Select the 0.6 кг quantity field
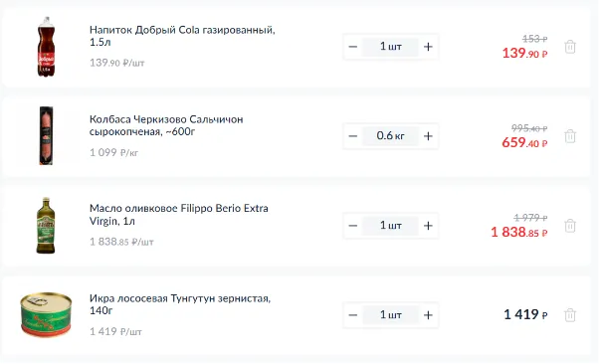The height and width of the screenshot is (364, 599). point(390,136)
